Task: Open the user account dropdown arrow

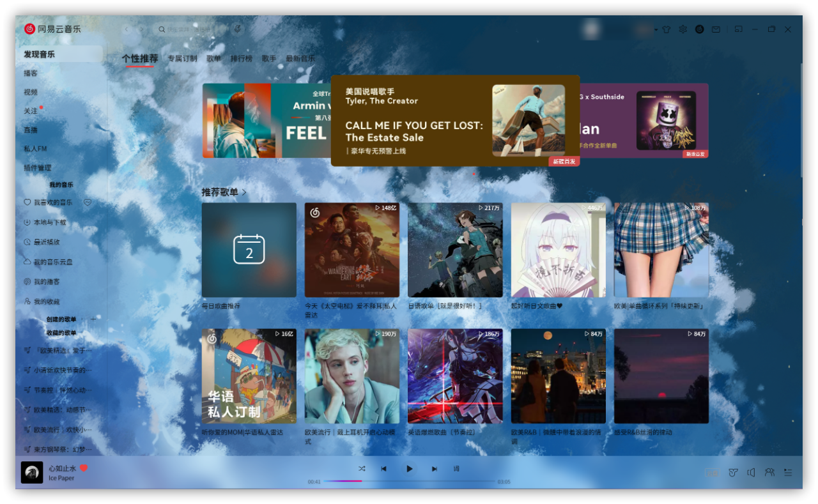Action: 656,29
